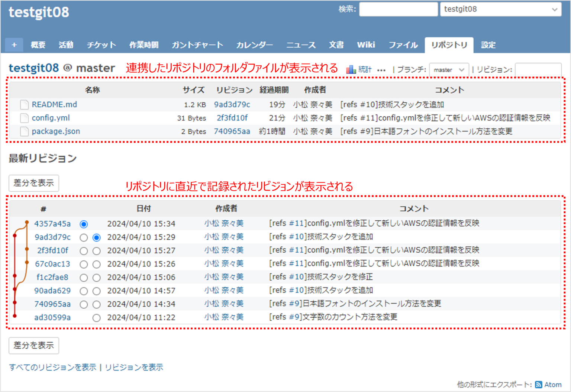Click the file icon beside config.yml

[24, 118]
